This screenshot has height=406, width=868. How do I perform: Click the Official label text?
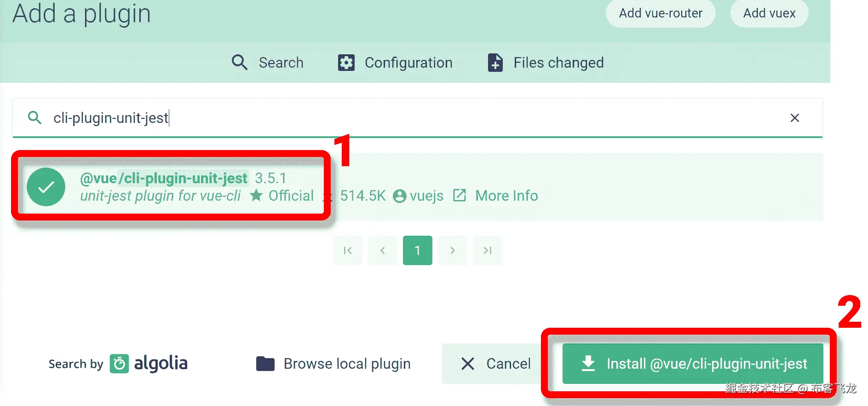pyautogui.click(x=291, y=196)
